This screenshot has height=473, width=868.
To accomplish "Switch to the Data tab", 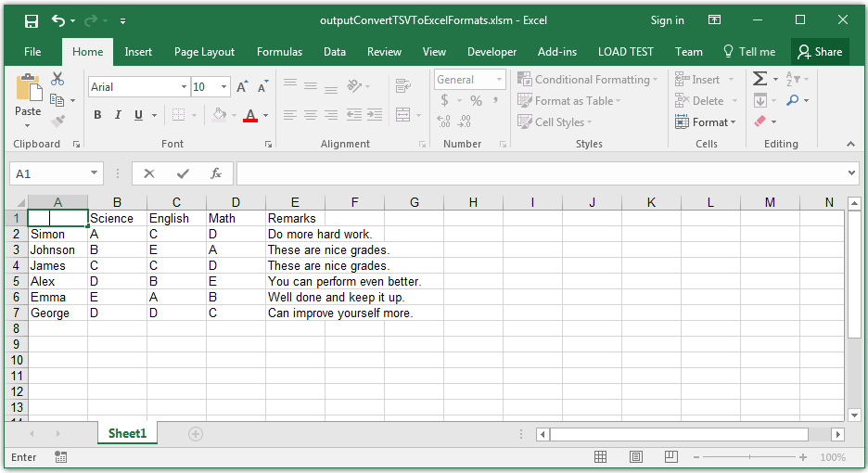I will tap(335, 52).
